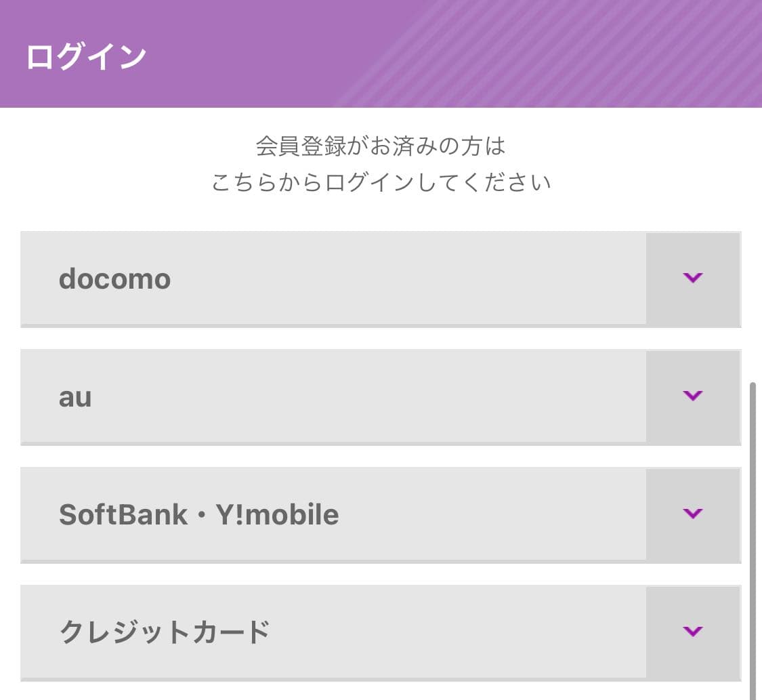Select the expand arrow in the docomo section
This screenshot has height=700, width=762.
692,278
